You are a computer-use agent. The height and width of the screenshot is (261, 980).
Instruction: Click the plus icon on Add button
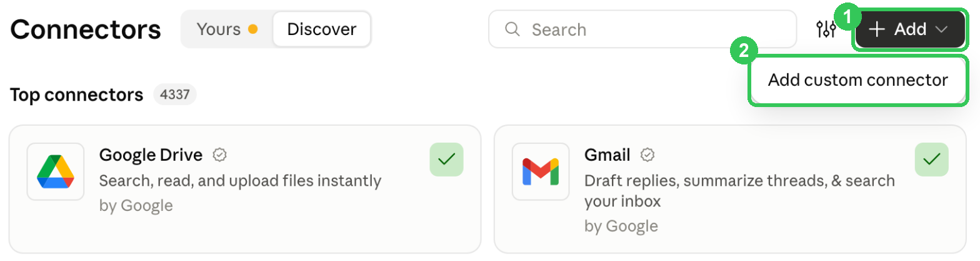(877, 29)
